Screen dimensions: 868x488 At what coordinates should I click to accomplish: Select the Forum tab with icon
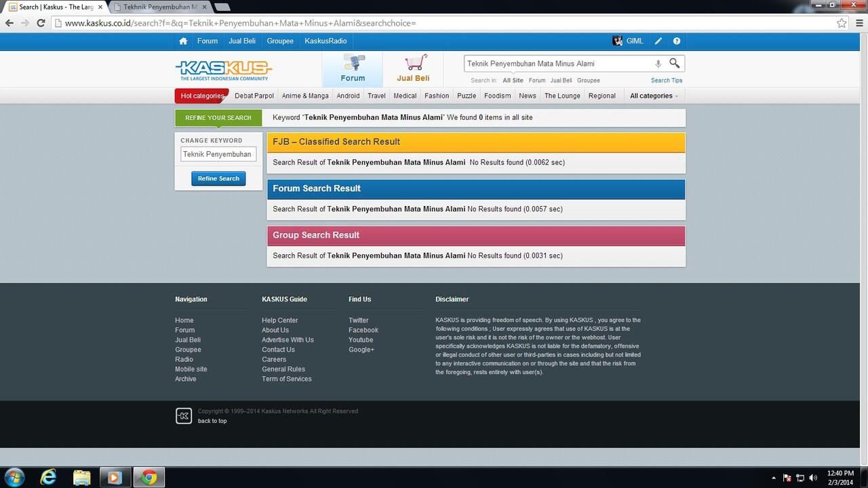(x=353, y=68)
